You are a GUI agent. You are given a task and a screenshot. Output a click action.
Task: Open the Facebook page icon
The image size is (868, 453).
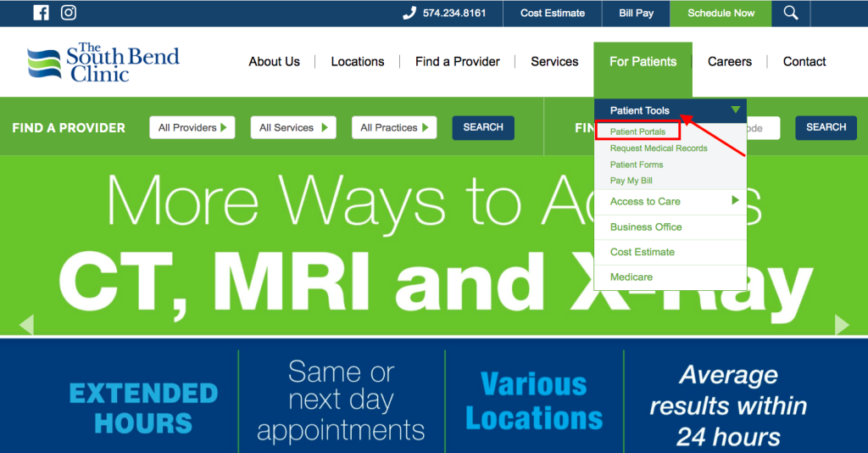[x=41, y=13]
